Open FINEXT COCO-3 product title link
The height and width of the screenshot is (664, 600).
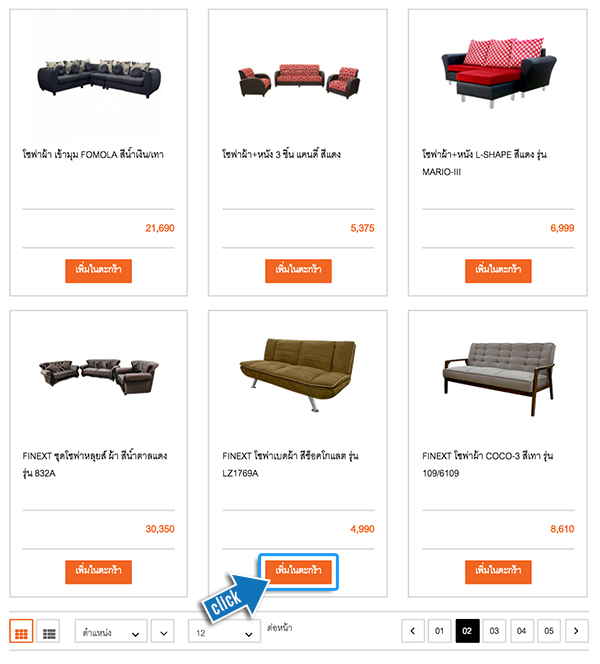tap(487, 464)
